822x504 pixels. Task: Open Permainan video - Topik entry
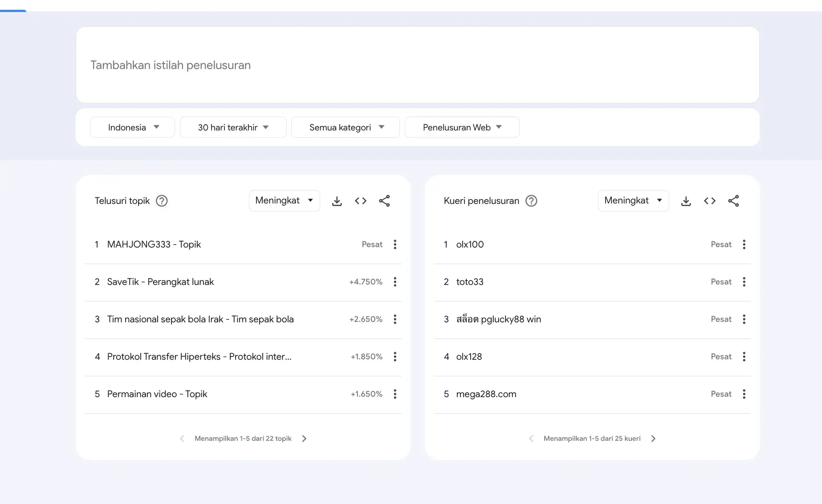pos(157,394)
